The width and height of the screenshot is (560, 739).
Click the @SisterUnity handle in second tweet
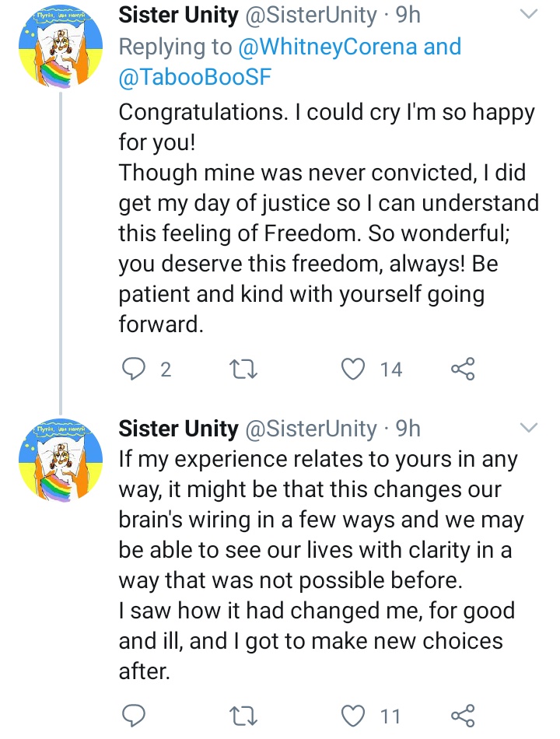pyautogui.click(x=310, y=428)
